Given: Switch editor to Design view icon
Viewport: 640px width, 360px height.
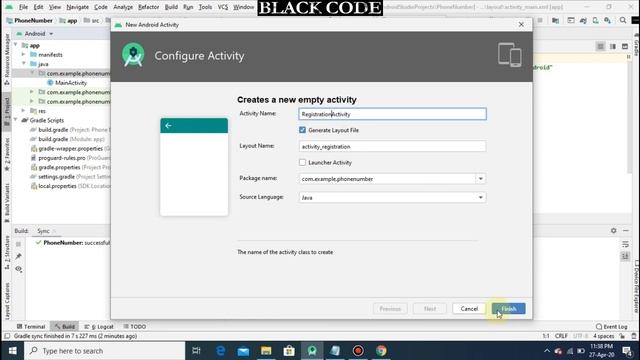Looking at the screenshot, I should coord(625,47).
